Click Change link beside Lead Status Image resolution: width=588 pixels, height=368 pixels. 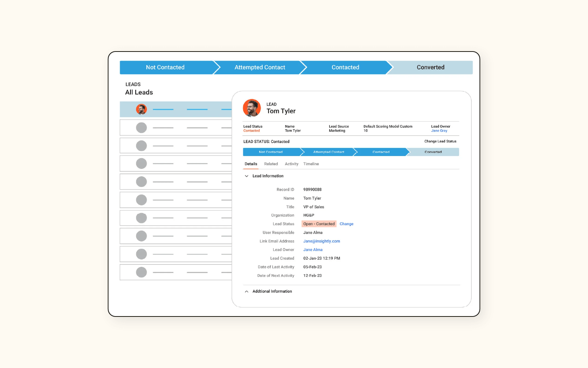[x=346, y=224]
